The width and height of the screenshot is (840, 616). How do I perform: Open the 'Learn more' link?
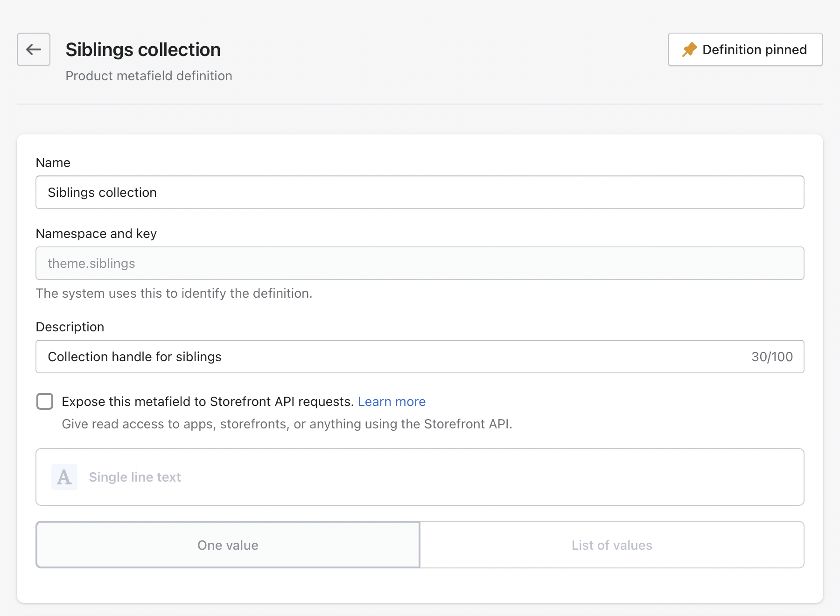[392, 401]
